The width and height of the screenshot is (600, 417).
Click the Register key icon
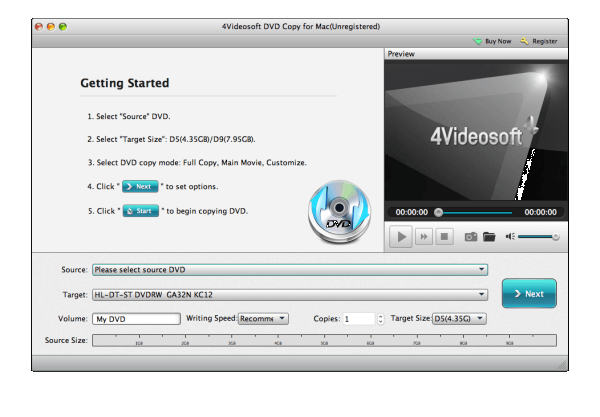(524, 41)
